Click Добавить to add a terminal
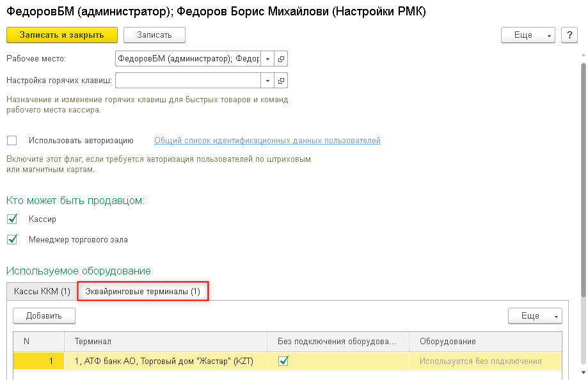 [x=44, y=315]
